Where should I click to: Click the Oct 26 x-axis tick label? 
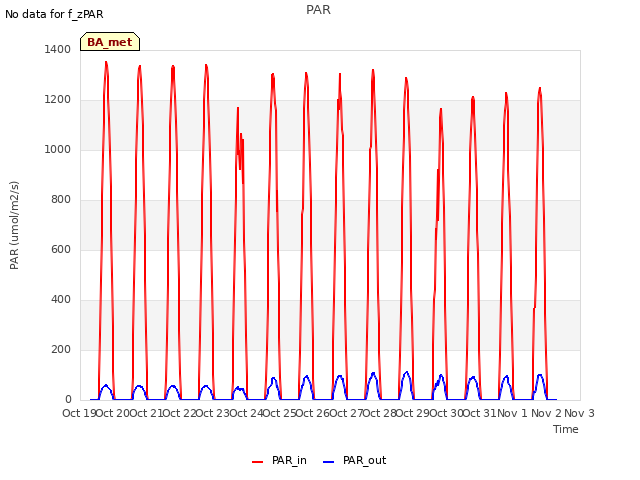(313, 413)
